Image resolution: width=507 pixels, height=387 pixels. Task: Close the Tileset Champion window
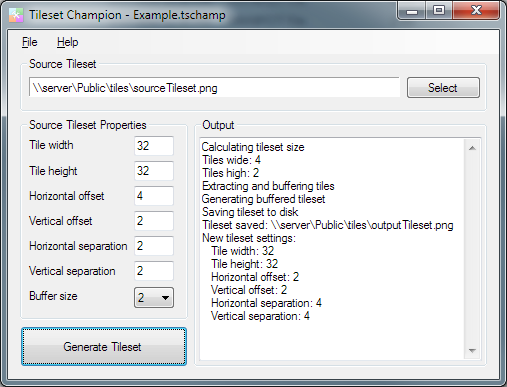click(x=476, y=11)
